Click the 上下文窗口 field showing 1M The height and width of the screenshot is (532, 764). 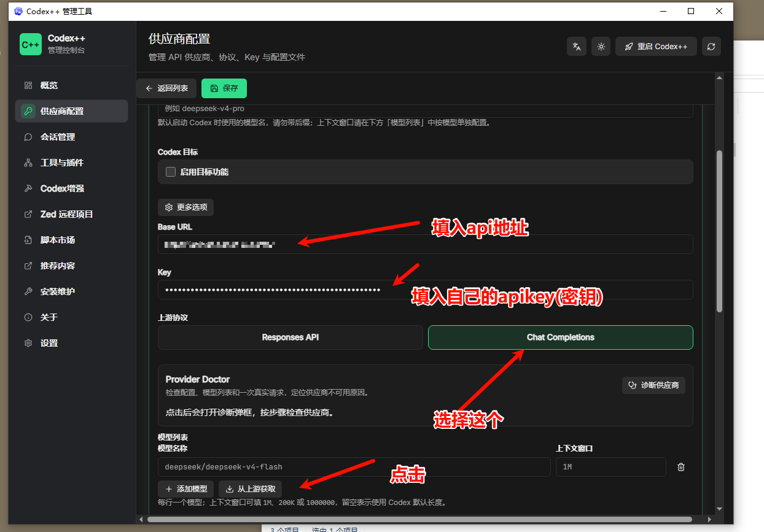[x=610, y=467]
